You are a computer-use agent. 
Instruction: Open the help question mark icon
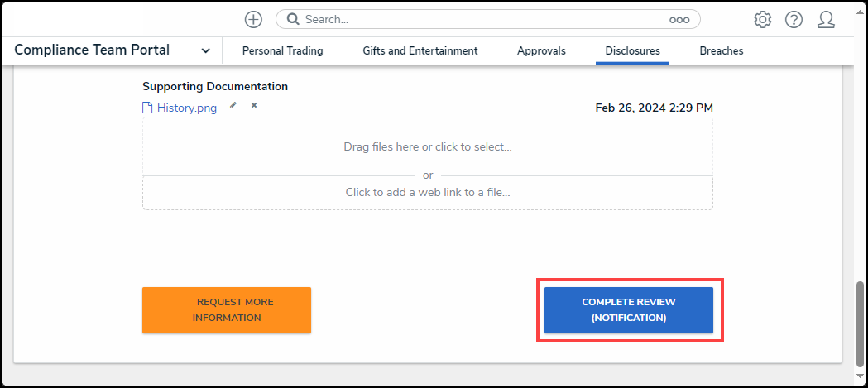794,19
